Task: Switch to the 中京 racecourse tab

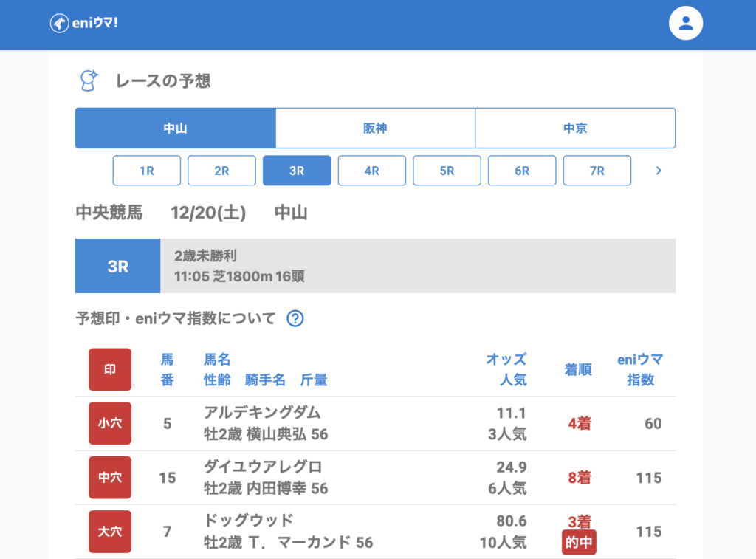Action: (x=575, y=128)
